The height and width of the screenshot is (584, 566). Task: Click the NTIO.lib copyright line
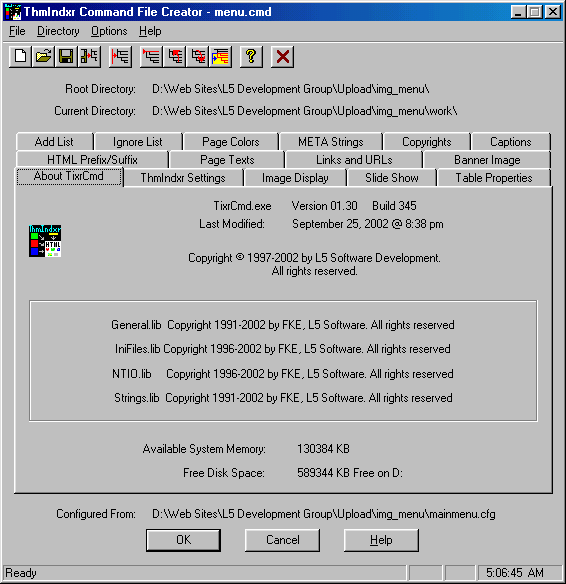(x=283, y=374)
